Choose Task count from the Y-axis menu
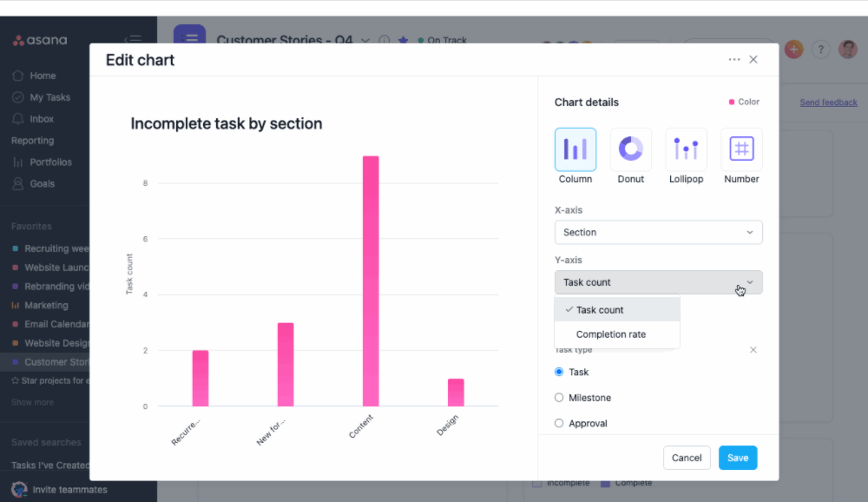Viewport: 868px width, 502px height. click(616, 310)
